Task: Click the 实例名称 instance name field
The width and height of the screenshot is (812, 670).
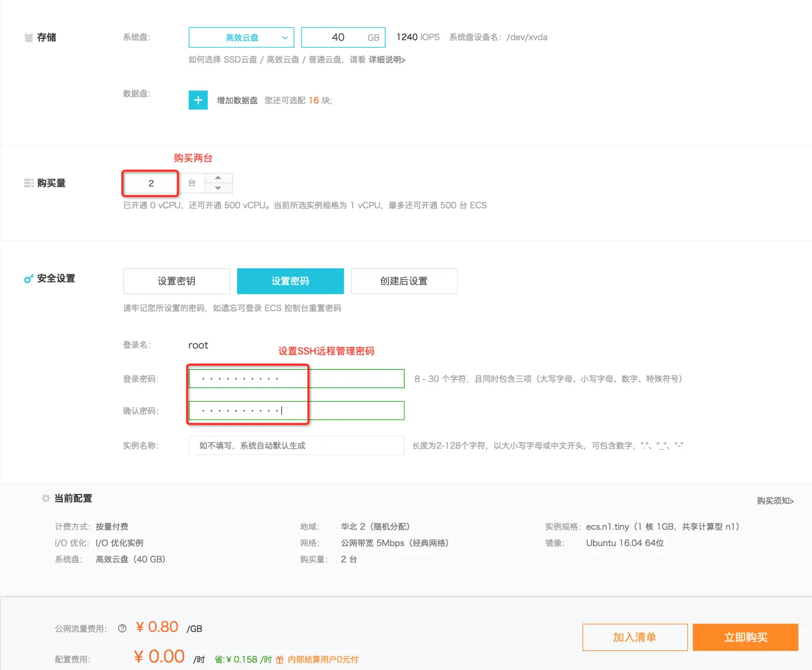Action: (x=296, y=445)
